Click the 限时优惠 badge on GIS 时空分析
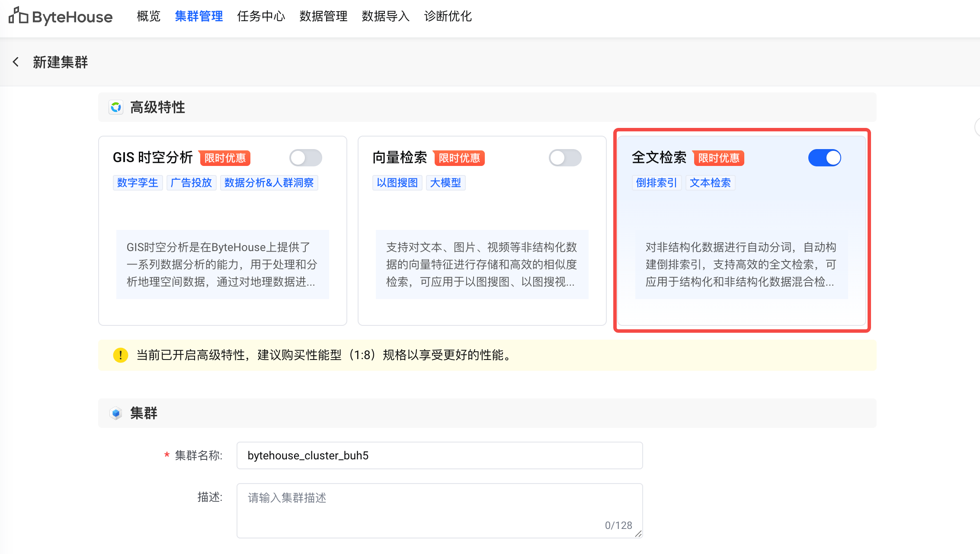Viewport: 980px width, 554px height. coord(225,158)
